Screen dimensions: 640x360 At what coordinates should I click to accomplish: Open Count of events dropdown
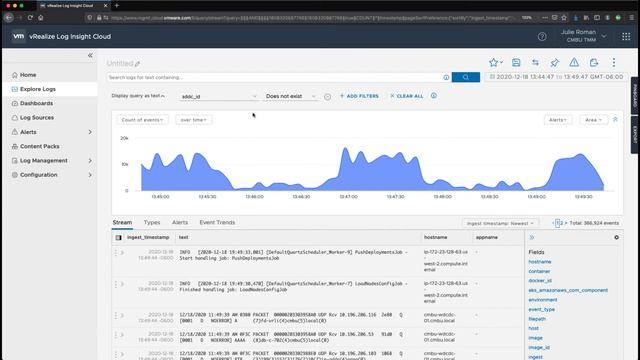click(x=142, y=120)
